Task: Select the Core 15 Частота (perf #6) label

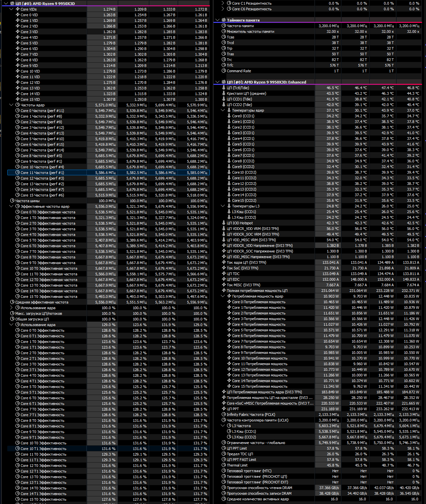Action: (x=42, y=195)
